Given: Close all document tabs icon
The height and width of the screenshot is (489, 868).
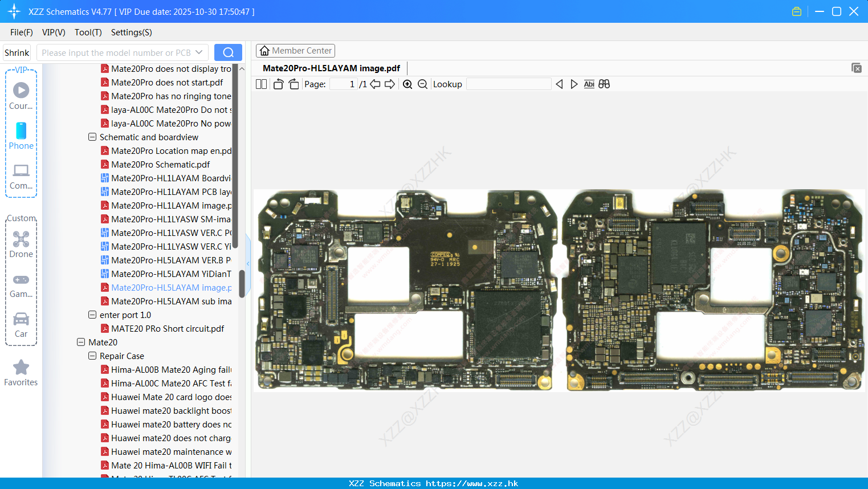Looking at the screenshot, I should click(856, 68).
